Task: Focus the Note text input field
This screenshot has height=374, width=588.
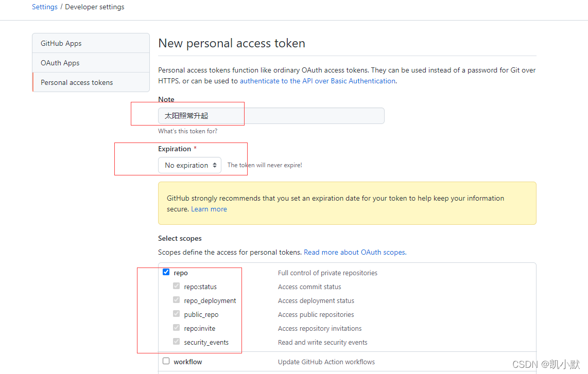Action: click(271, 116)
